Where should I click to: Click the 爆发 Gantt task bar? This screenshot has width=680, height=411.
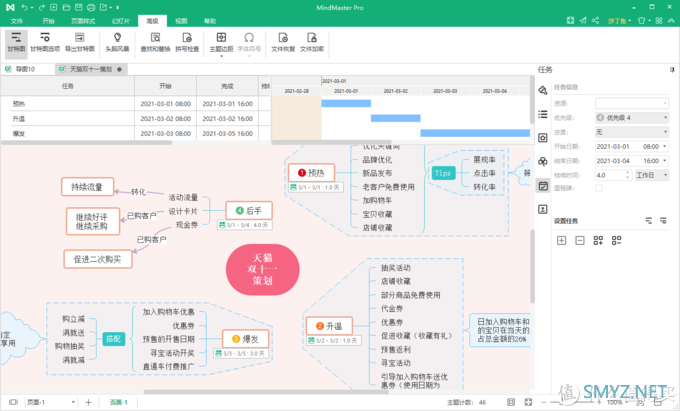pyautogui.click(x=475, y=133)
